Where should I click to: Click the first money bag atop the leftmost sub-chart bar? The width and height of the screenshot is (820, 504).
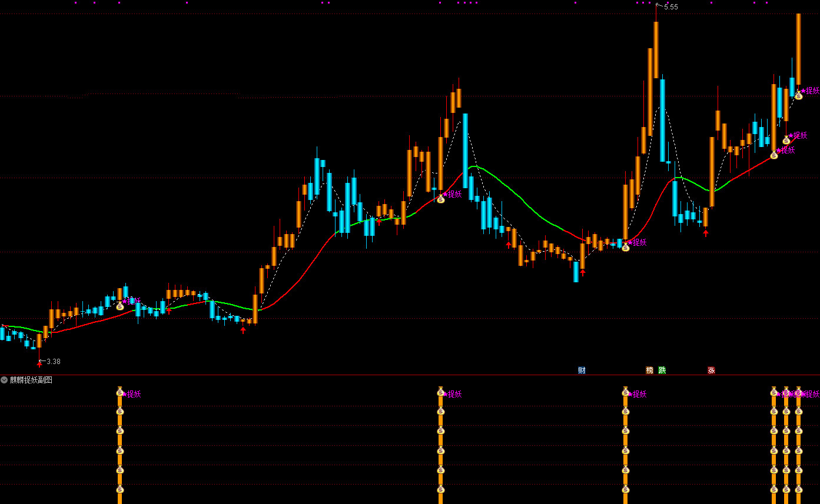point(119,392)
